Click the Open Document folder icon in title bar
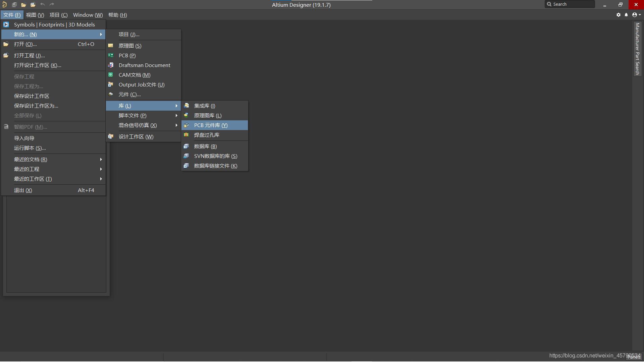The image size is (644, 362). [x=23, y=5]
